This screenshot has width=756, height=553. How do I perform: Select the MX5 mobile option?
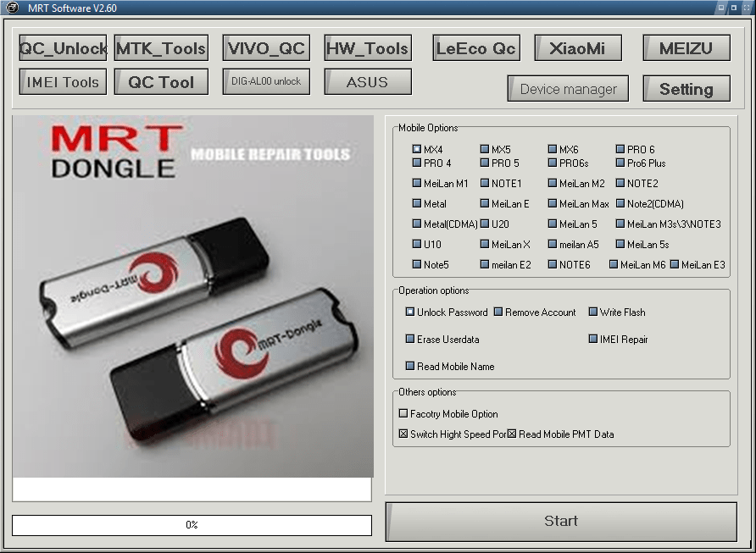(x=485, y=149)
